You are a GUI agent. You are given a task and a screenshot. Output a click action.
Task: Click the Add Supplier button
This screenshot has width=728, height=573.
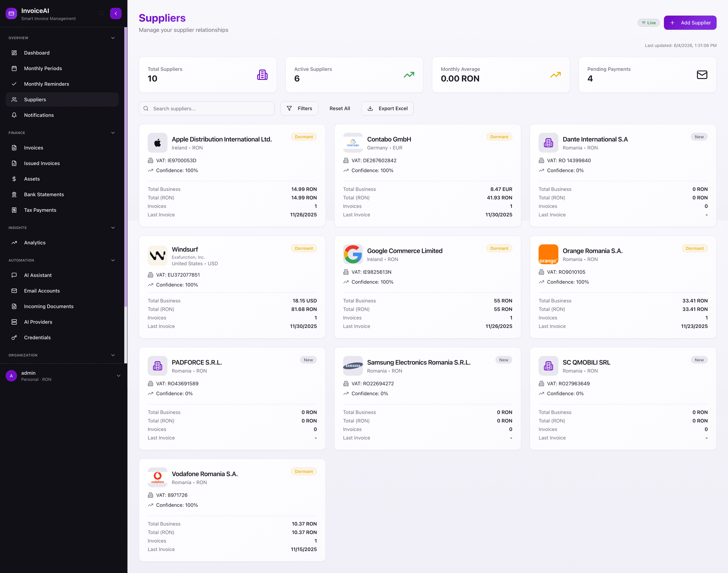click(690, 23)
